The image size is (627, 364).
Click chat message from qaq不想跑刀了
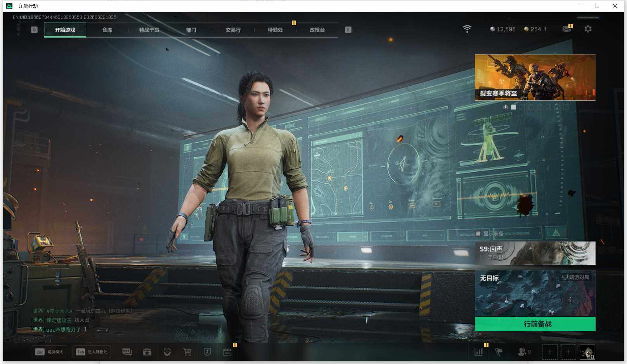[59, 329]
